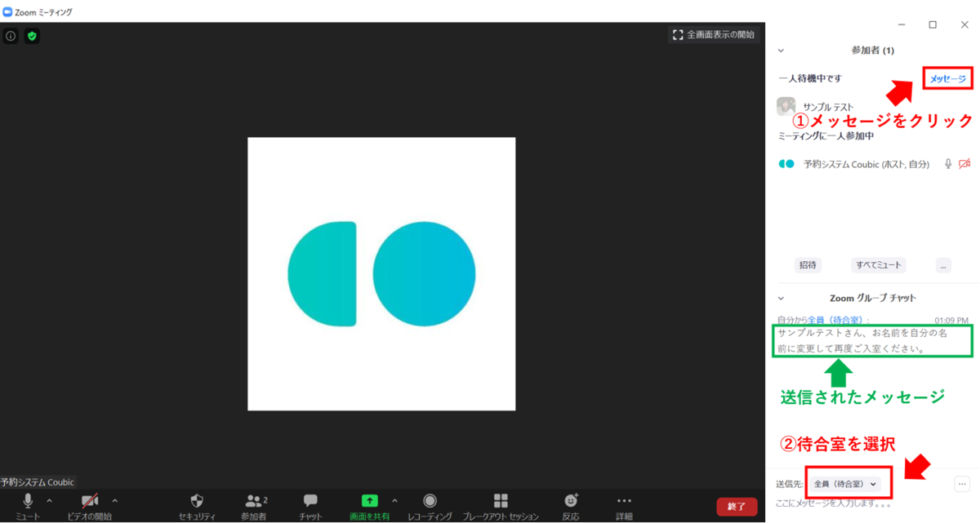Open participants more options dots button

click(943, 265)
